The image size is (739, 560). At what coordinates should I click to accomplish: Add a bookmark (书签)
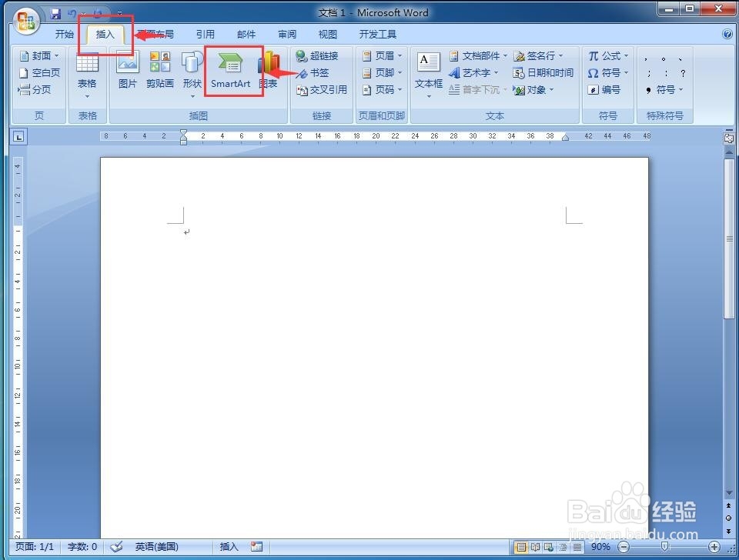click(313, 72)
